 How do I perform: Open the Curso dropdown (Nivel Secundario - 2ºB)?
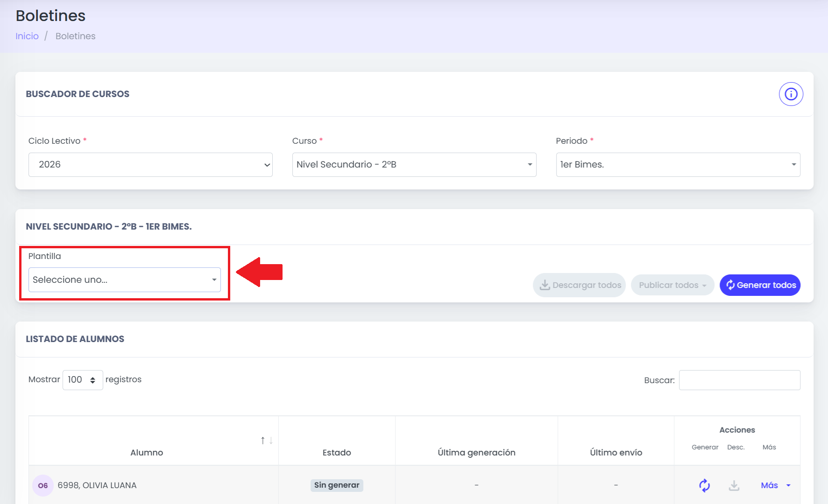(414, 165)
